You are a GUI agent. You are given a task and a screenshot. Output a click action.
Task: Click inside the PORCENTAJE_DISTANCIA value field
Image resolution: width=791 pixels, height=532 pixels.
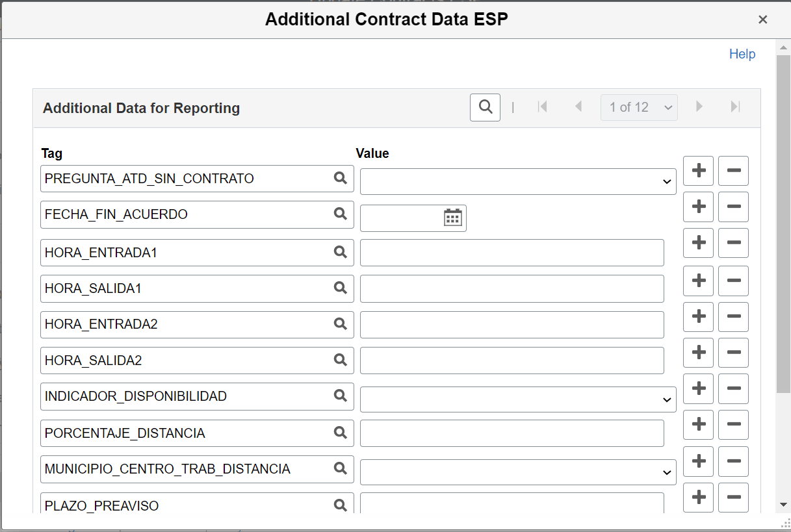click(513, 433)
